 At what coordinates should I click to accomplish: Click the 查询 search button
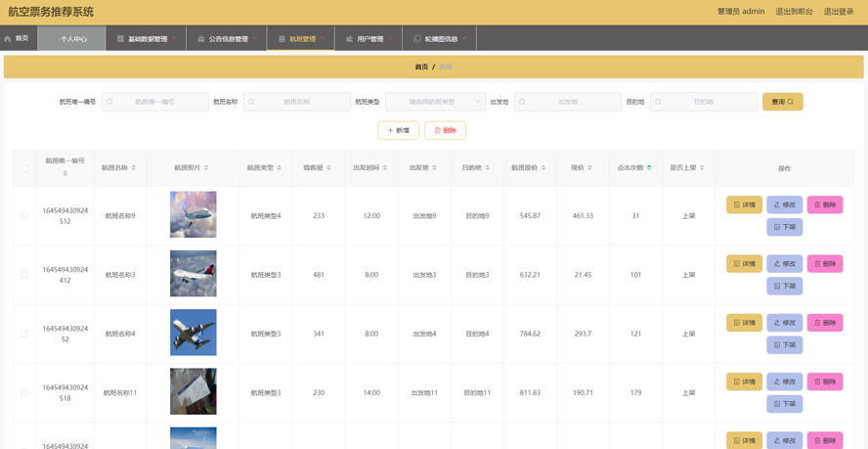[x=782, y=102]
